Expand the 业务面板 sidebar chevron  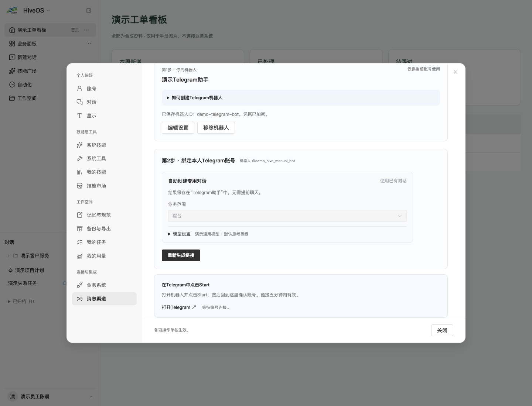(x=89, y=44)
